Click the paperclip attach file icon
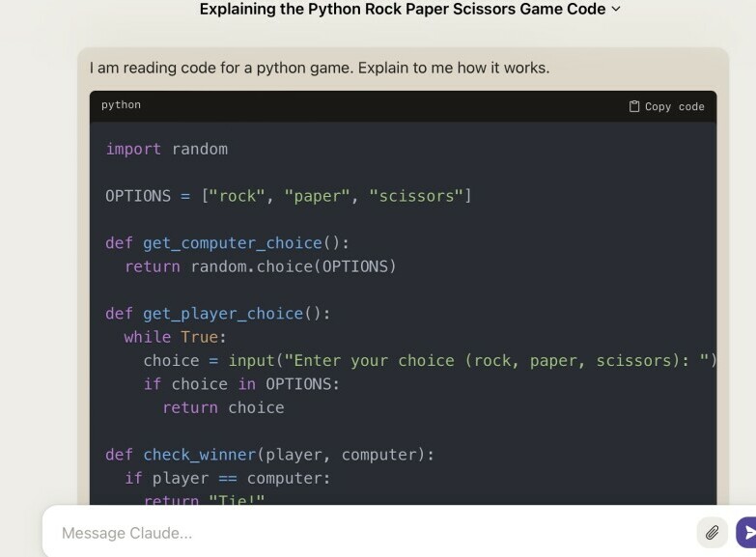This screenshot has height=557, width=756. pyautogui.click(x=712, y=532)
